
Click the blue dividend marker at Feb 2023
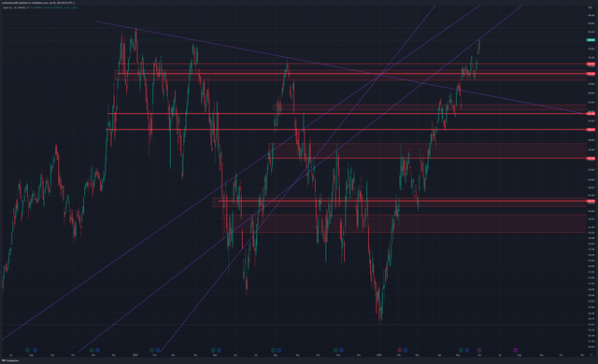point(406,350)
